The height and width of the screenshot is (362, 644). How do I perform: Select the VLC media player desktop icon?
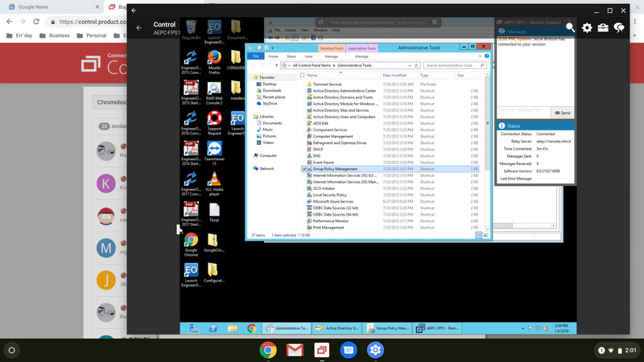coord(214,183)
